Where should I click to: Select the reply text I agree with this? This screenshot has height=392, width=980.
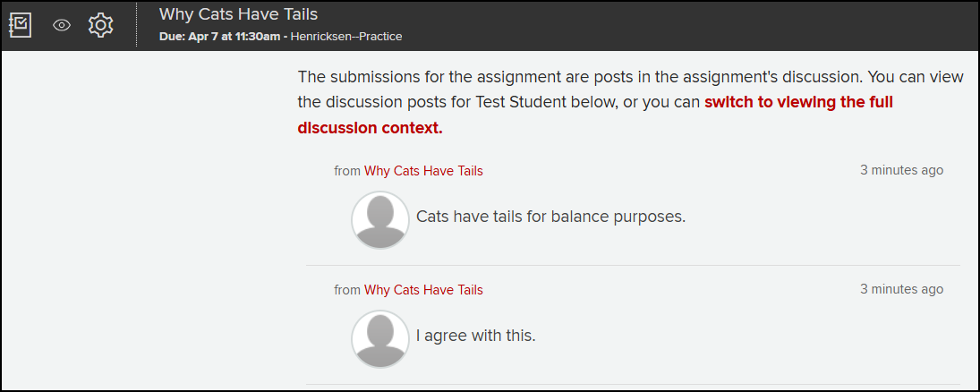pos(476,337)
